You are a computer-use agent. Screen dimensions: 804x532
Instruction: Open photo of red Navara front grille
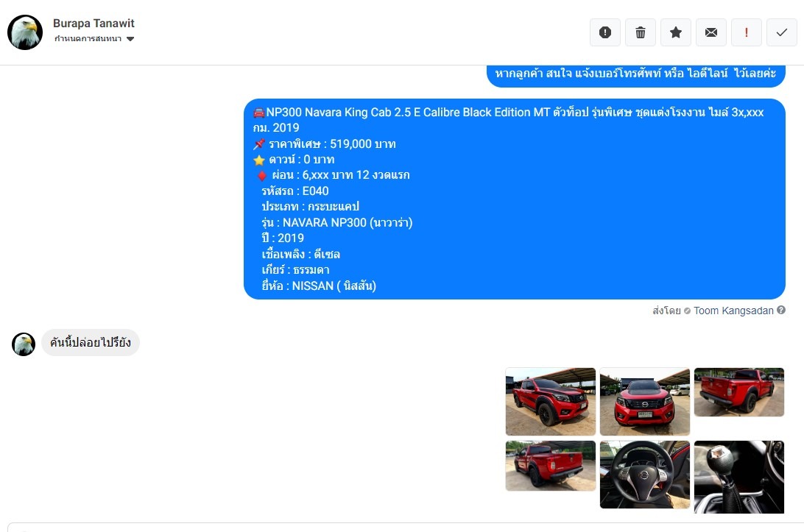(x=645, y=401)
